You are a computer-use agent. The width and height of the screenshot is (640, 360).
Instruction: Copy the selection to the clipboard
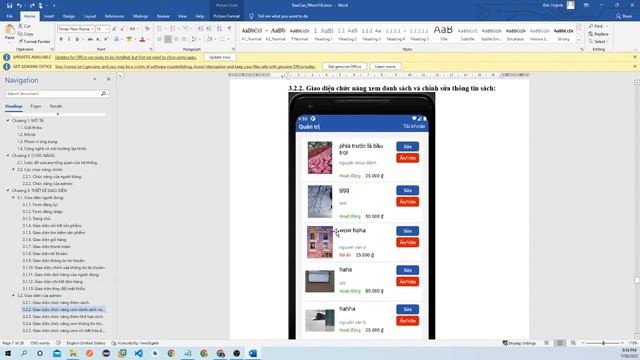25,34
